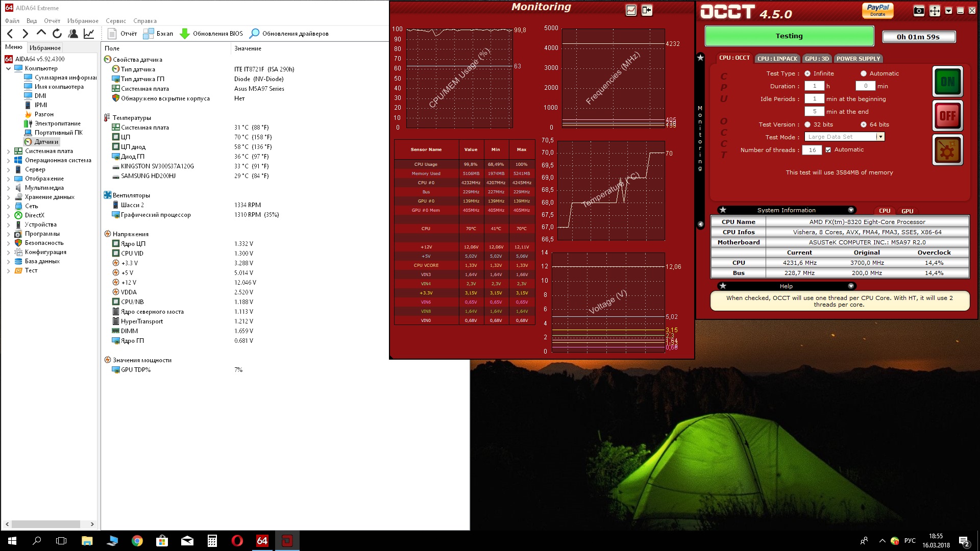
Task: Click Обновления BIOS toolbar button
Action: (212, 34)
